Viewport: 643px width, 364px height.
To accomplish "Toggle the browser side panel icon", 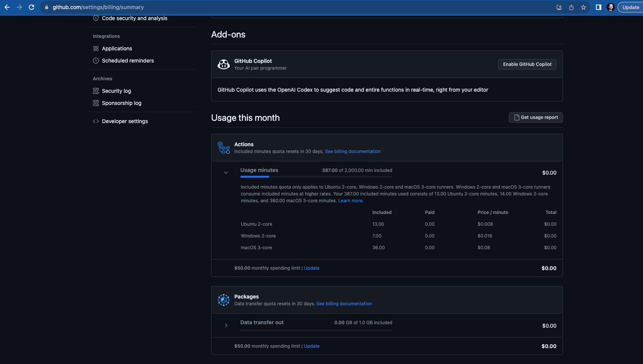I will [598, 7].
